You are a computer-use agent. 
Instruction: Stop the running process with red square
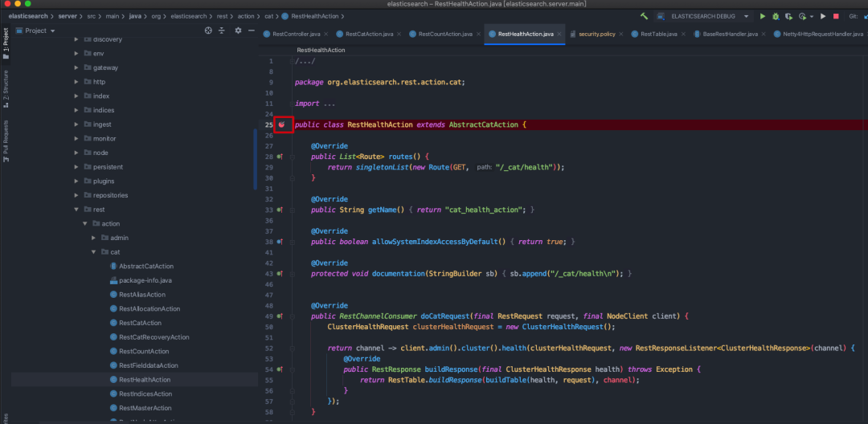(836, 16)
